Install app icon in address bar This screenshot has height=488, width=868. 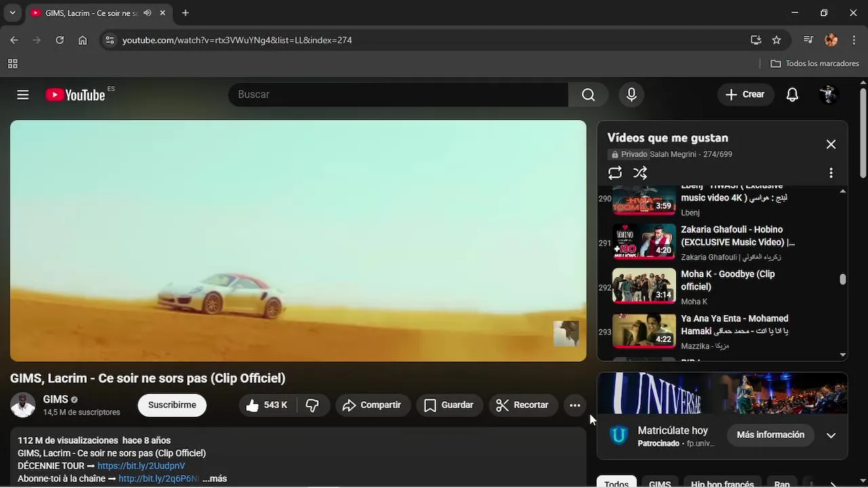(756, 40)
